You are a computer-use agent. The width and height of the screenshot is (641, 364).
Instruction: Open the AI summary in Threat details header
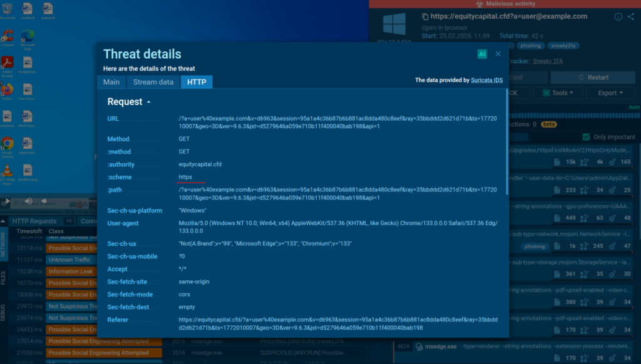click(482, 54)
